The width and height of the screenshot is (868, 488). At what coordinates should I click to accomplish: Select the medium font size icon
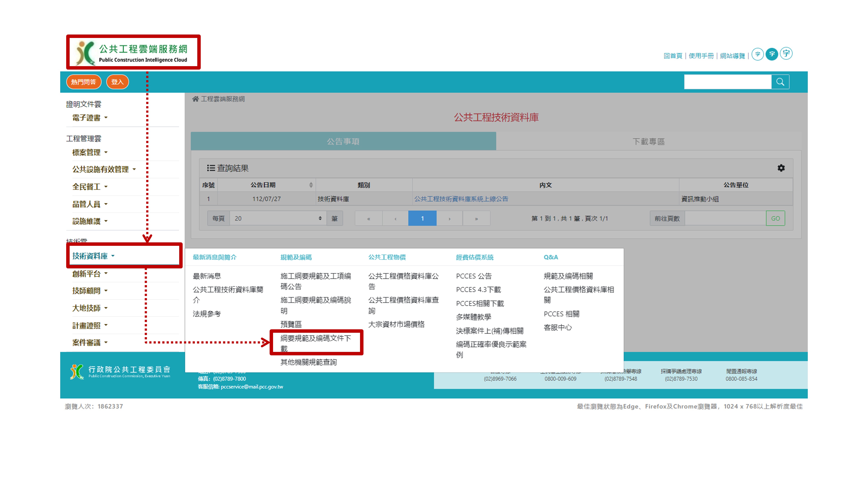[x=772, y=54]
